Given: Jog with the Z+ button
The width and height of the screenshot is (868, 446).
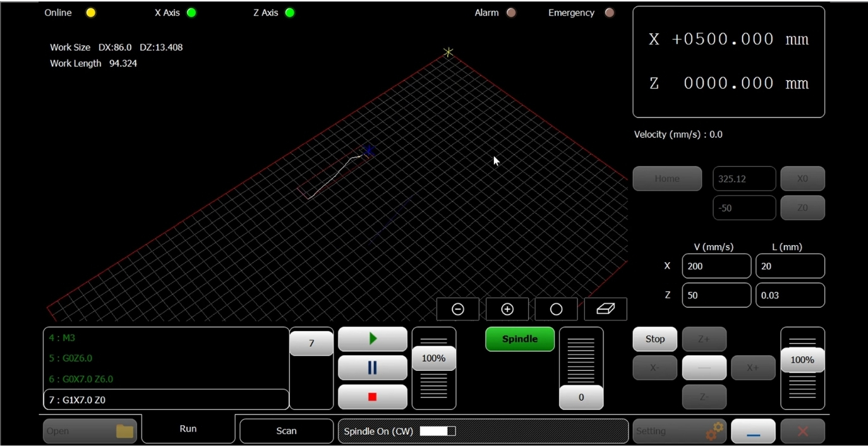Looking at the screenshot, I should coord(704,339).
